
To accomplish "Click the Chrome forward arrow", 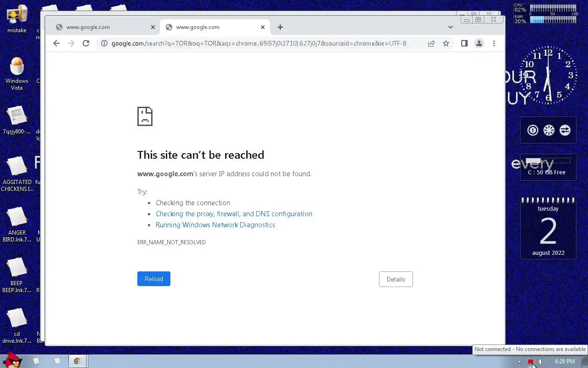I will [71, 43].
